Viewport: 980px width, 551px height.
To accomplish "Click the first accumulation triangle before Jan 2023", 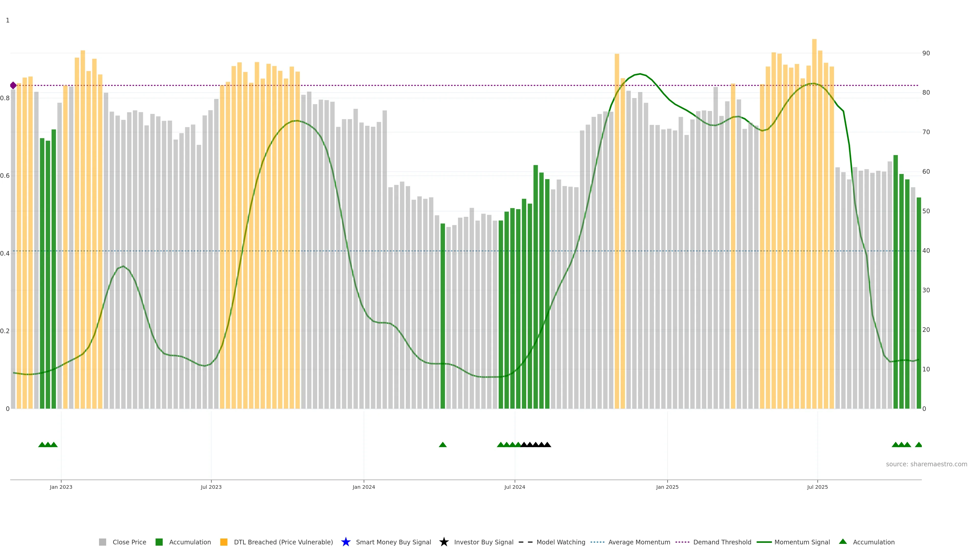I will [42, 445].
